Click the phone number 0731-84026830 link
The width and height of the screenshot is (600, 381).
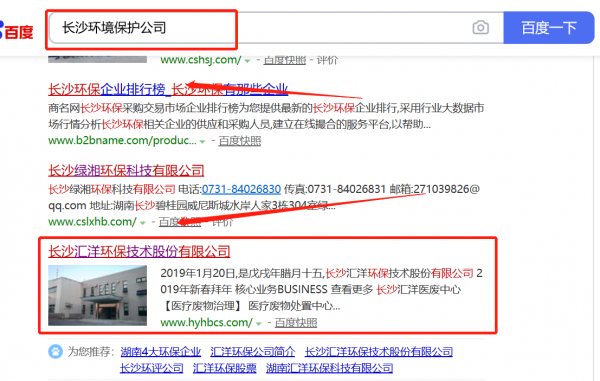point(241,189)
